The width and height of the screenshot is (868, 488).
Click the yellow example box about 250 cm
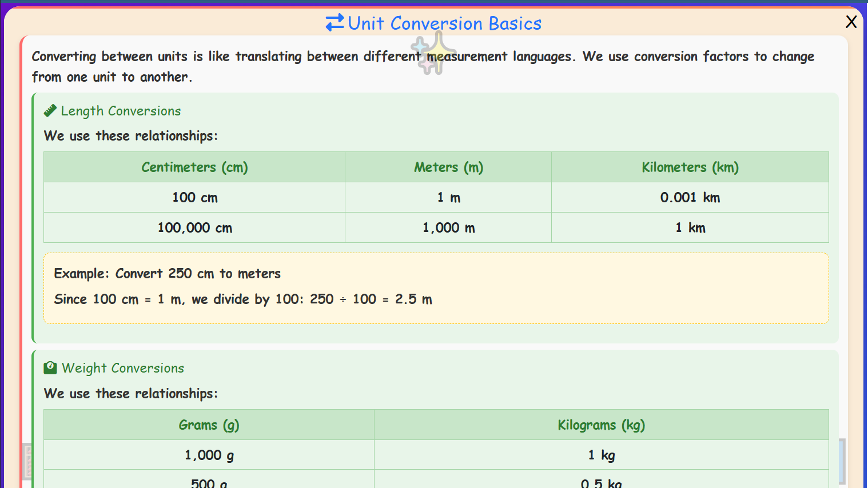(436, 286)
